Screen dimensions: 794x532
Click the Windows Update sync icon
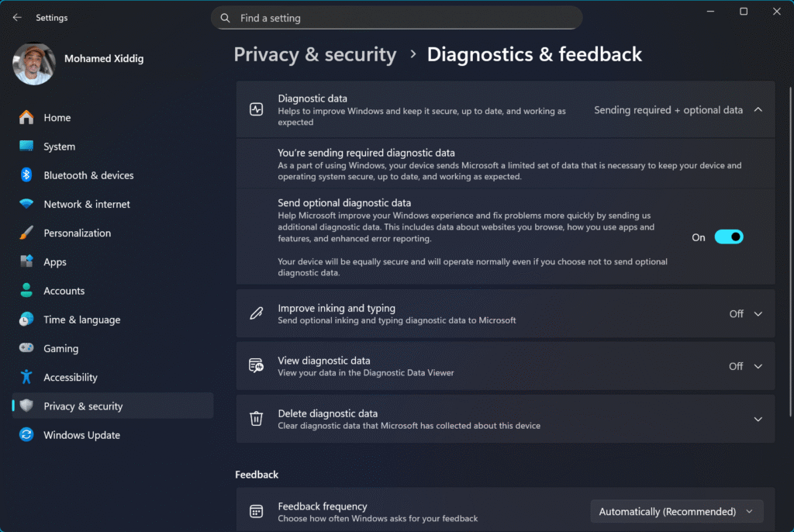[26, 435]
